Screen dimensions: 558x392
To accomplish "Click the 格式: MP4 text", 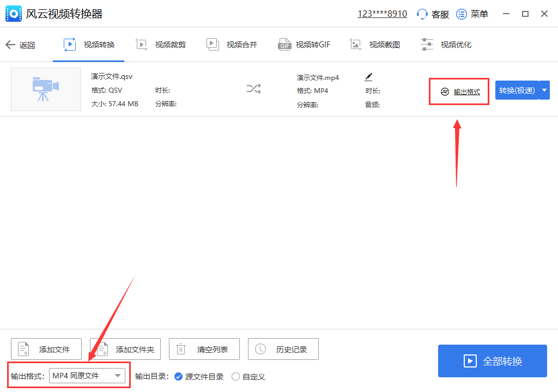I will (312, 91).
